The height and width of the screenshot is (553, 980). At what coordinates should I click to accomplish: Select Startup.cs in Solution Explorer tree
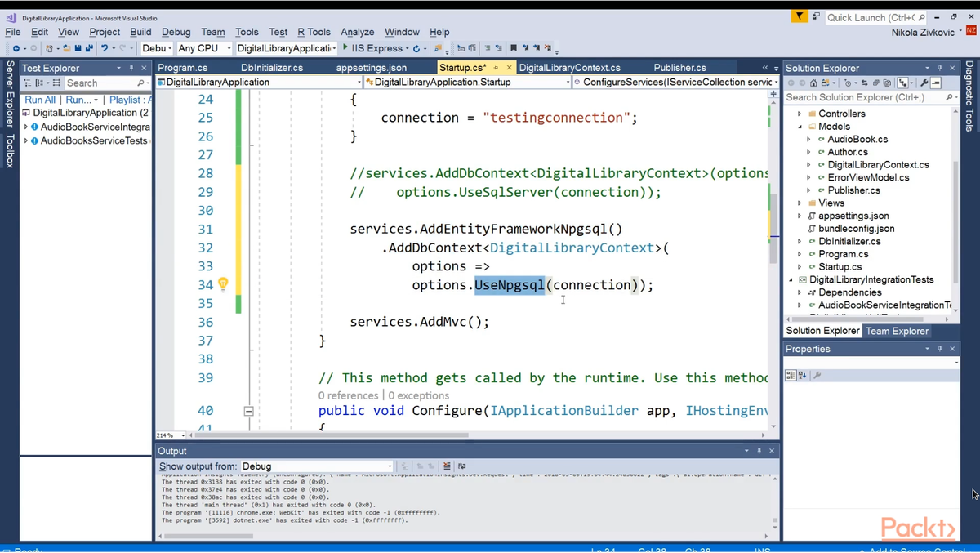pos(840,267)
